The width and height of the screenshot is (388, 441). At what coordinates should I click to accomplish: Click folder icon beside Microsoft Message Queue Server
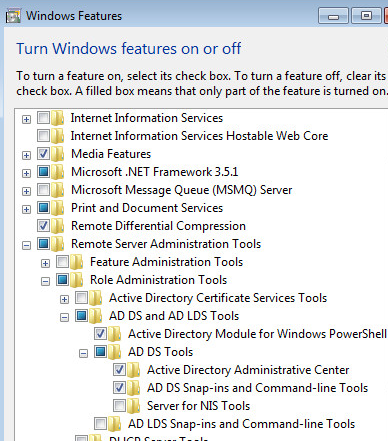click(x=58, y=190)
